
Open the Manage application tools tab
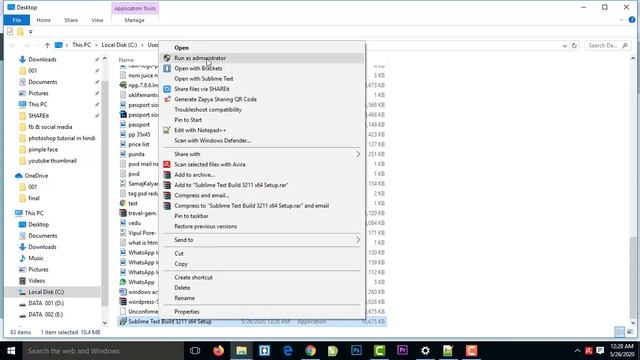[135, 20]
